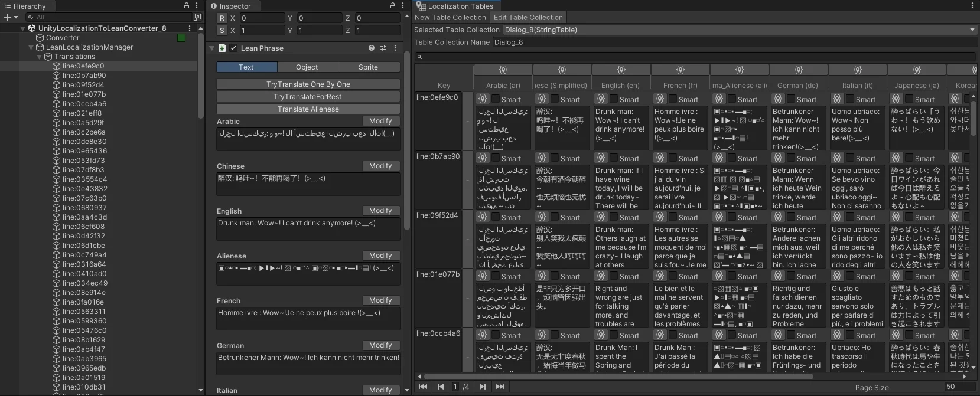Click the Japanese (ja) column locale icon
Image resolution: width=980 pixels, height=396 pixels.
tap(917, 70)
